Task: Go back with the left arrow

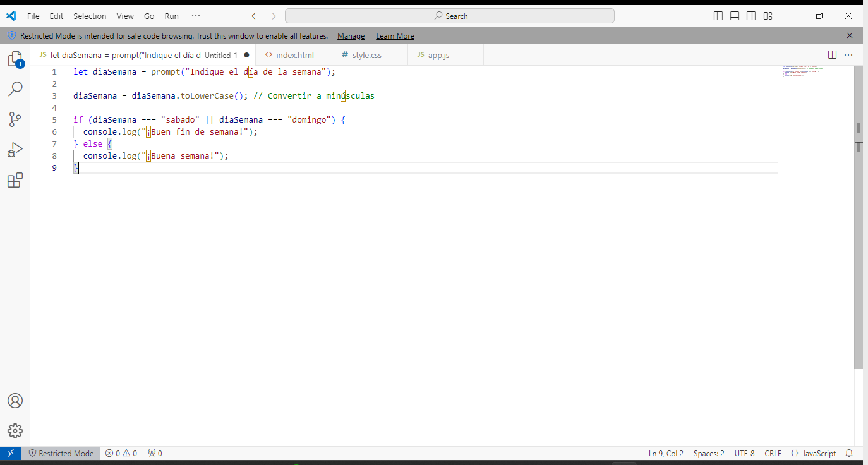Action: tap(255, 16)
